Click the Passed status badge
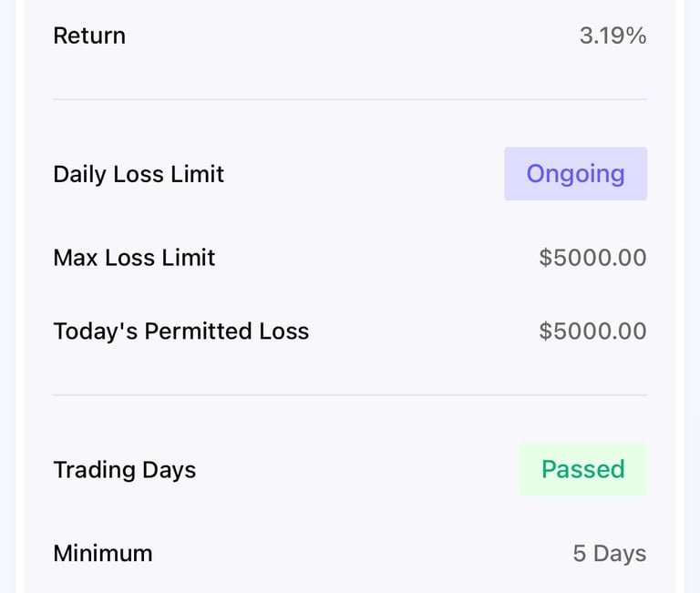Viewport: 700px width, 593px height. tap(582, 469)
